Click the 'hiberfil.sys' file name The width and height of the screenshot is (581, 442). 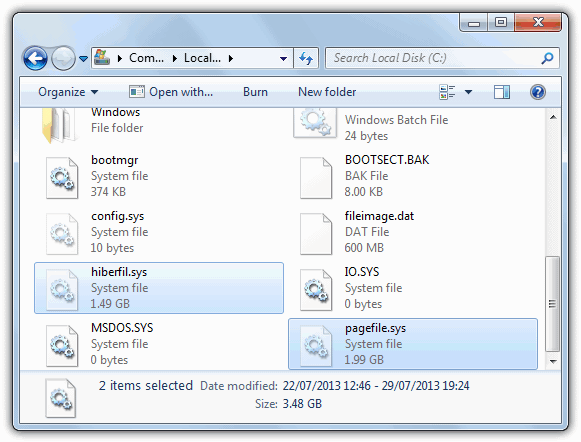(119, 272)
